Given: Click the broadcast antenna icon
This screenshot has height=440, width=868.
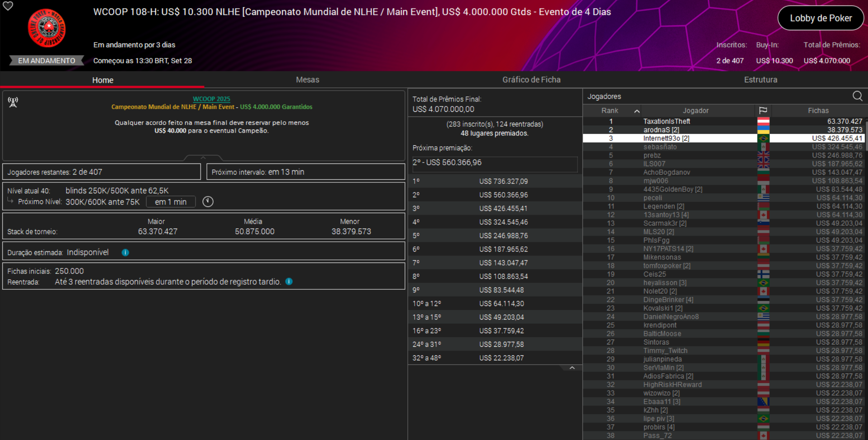Looking at the screenshot, I should coord(13,102).
